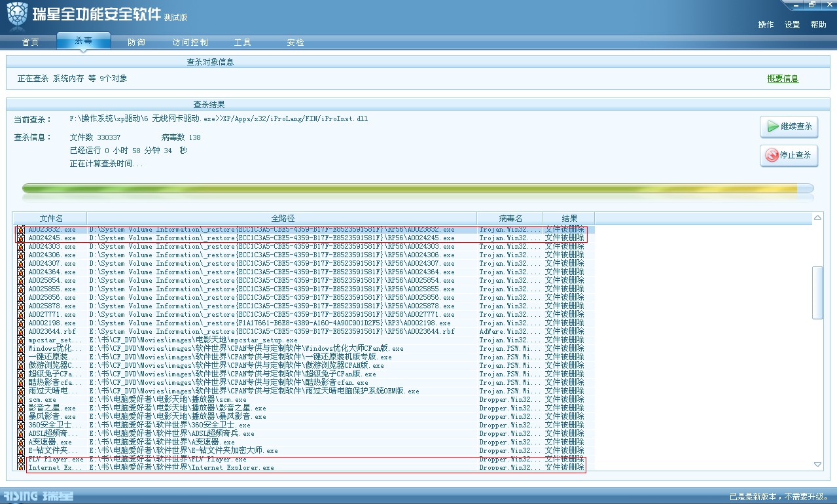
Task: Select the A变速器.exe row
Action: coord(305,442)
